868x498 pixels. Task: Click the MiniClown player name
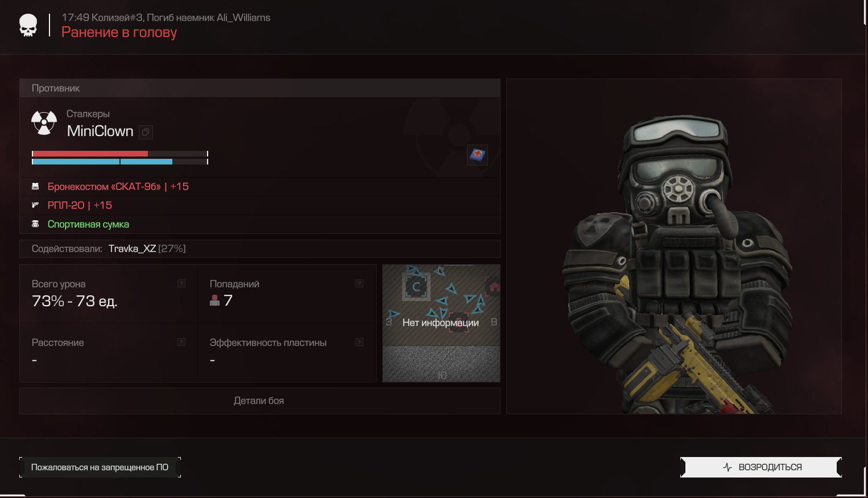[x=100, y=131]
